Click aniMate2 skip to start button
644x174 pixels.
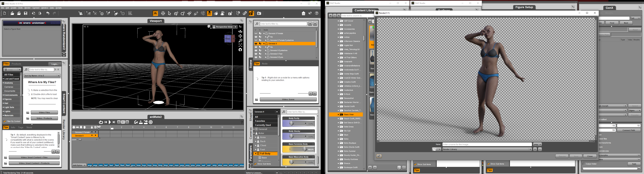pyautogui.click(x=106, y=122)
